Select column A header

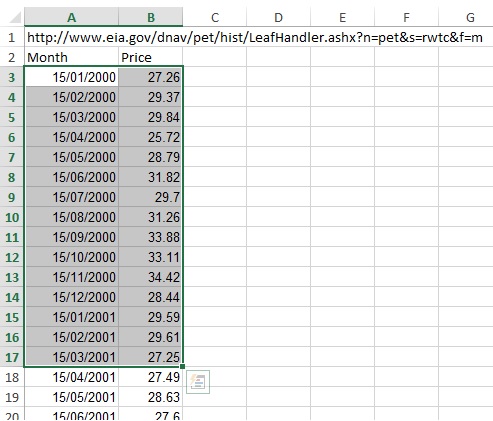[x=71, y=17]
